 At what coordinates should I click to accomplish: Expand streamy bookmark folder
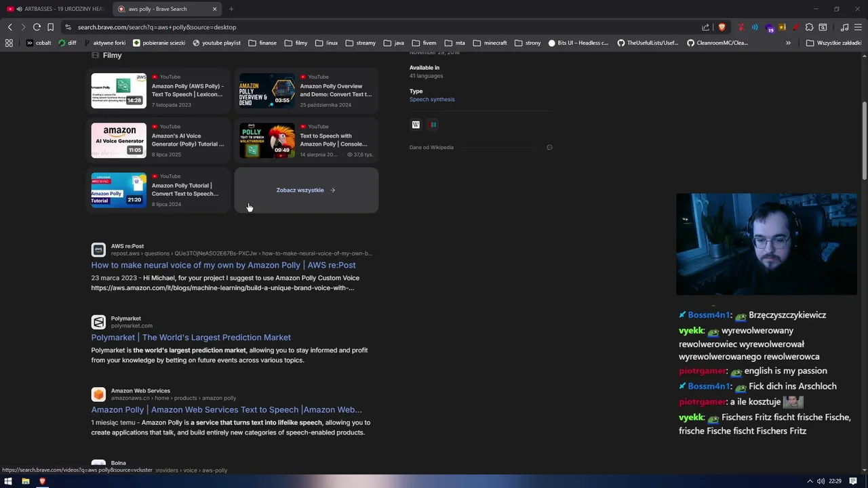pyautogui.click(x=361, y=43)
